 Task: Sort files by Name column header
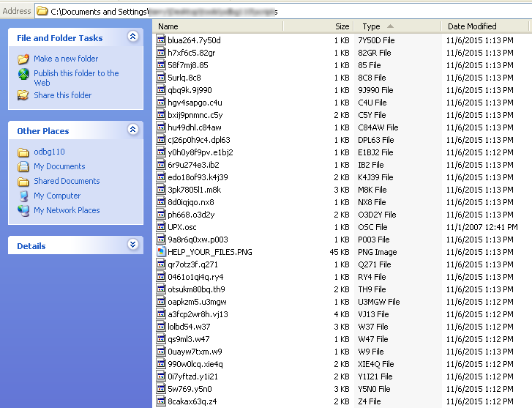click(218, 26)
